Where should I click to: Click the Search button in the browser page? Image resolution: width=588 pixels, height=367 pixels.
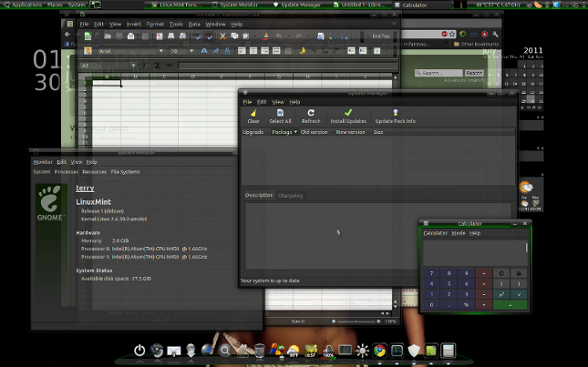pyautogui.click(x=474, y=73)
